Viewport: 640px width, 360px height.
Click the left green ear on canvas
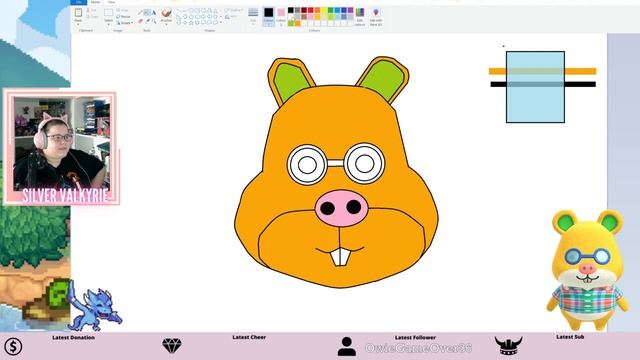click(290, 81)
